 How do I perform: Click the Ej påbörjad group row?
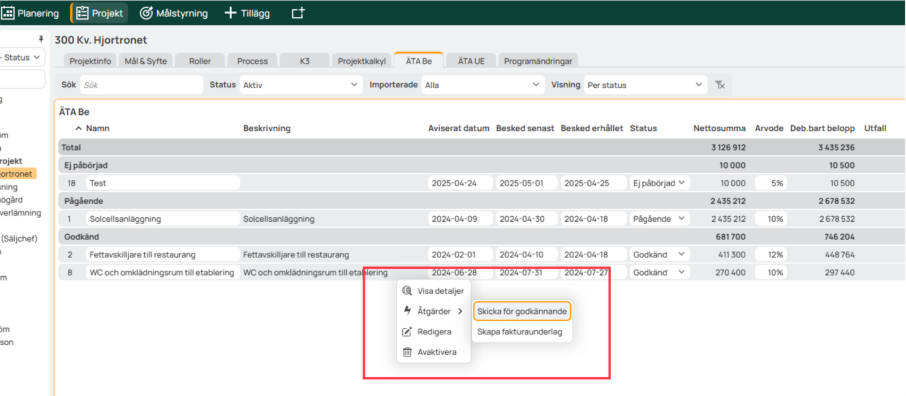coord(482,165)
